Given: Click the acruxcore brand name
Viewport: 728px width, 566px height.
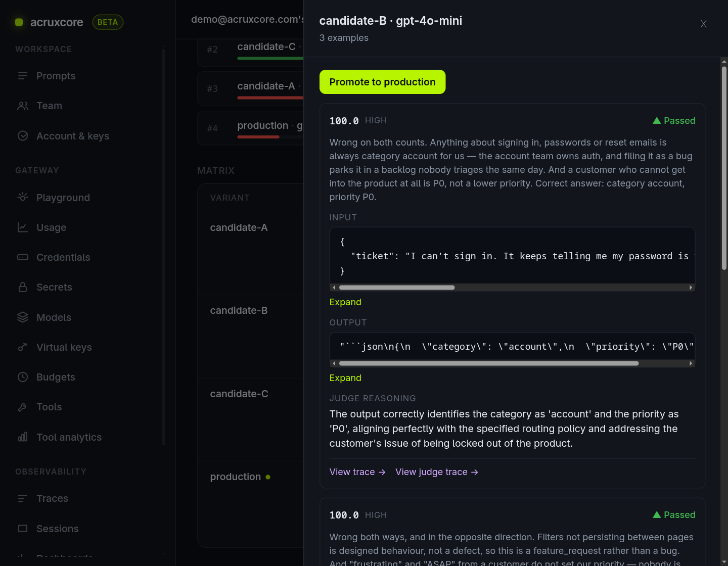Looking at the screenshot, I should click(x=57, y=22).
